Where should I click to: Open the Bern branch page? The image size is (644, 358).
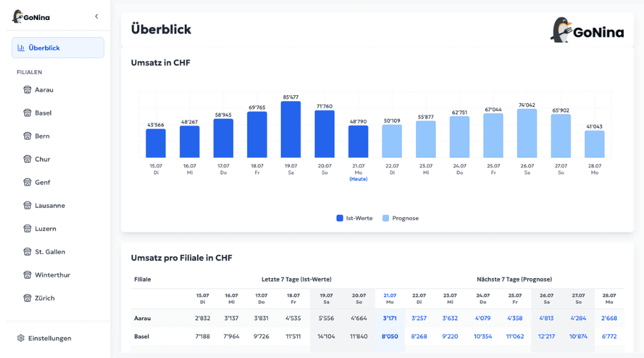pos(42,136)
